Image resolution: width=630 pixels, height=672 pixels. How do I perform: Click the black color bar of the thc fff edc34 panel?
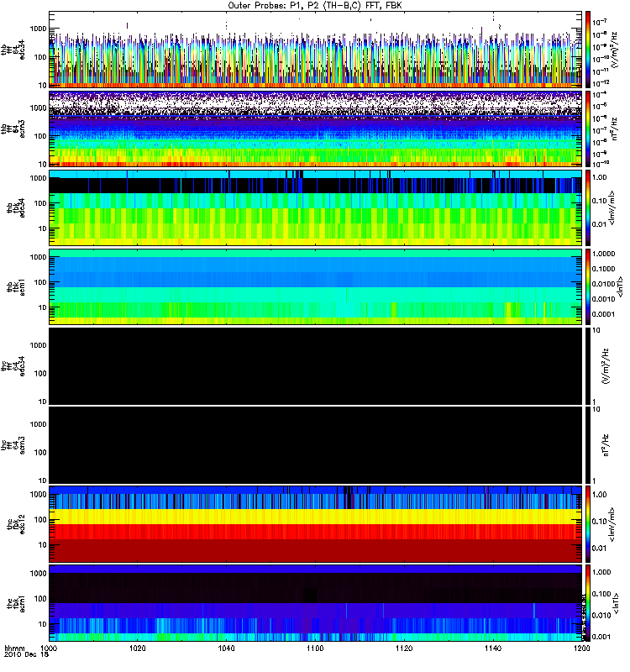click(588, 366)
